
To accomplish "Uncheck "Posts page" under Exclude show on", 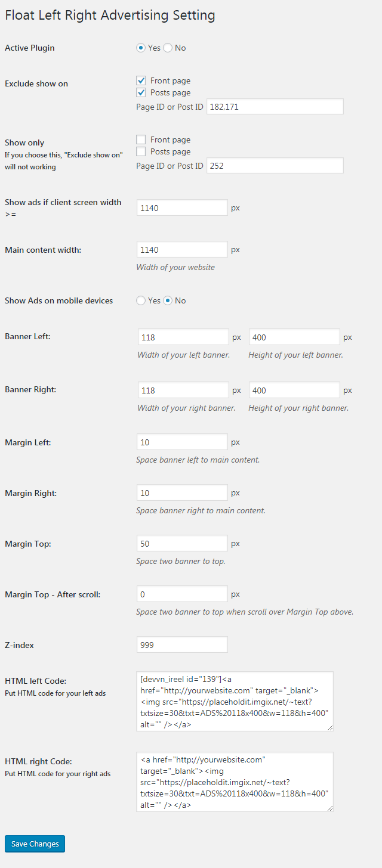I will [140, 92].
